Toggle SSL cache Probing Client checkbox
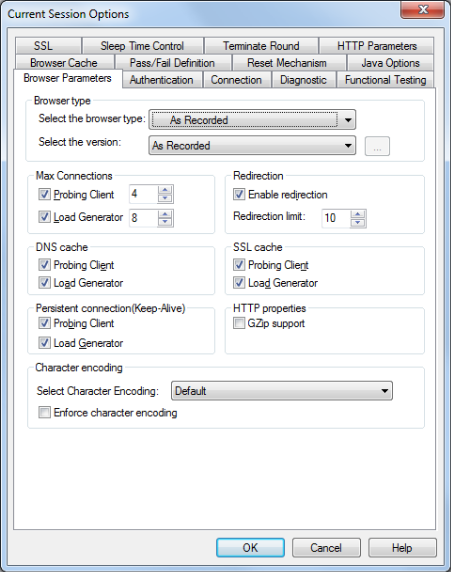 [239, 265]
